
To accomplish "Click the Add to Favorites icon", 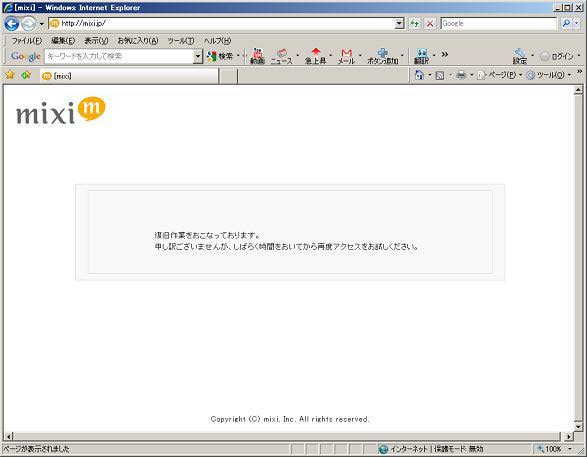I will [x=26, y=75].
